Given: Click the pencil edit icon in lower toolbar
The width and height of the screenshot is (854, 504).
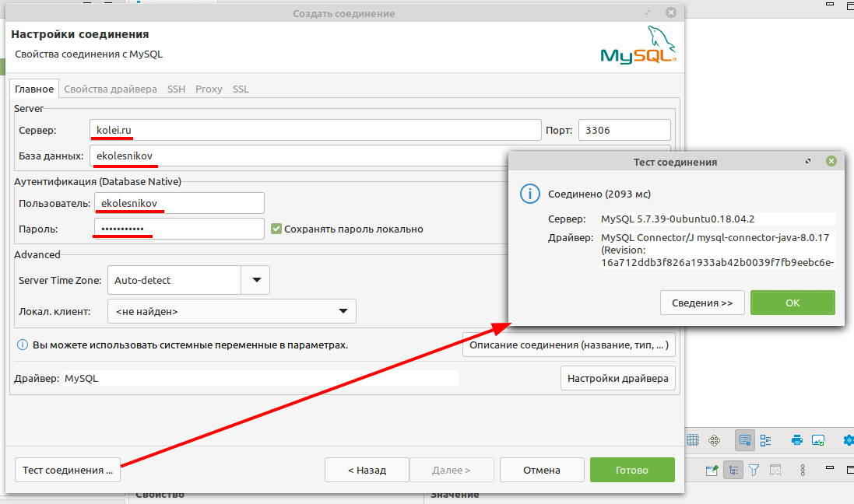Looking at the screenshot, I should (x=711, y=470).
